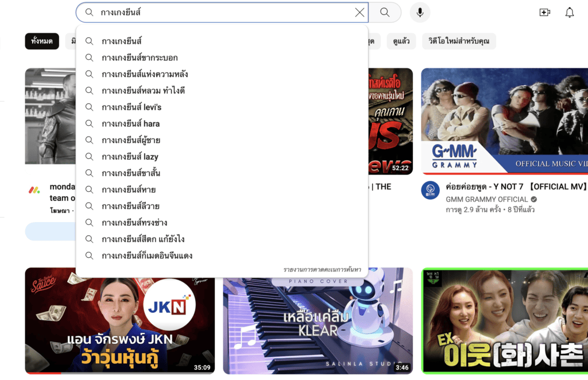Click search icon beside กางเกงยีนส์หลวม ทำไงดี suggestion

[x=89, y=91]
